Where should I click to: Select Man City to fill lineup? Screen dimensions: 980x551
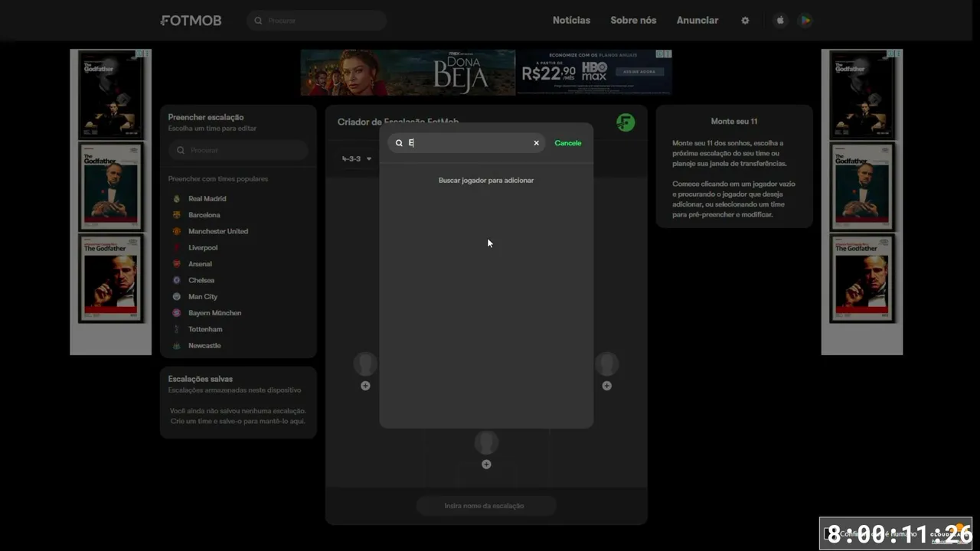click(x=203, y=297)
